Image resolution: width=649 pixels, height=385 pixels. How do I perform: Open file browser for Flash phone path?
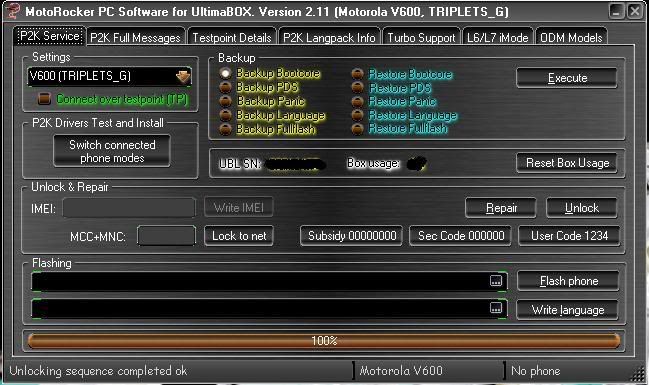click(495, 281)
